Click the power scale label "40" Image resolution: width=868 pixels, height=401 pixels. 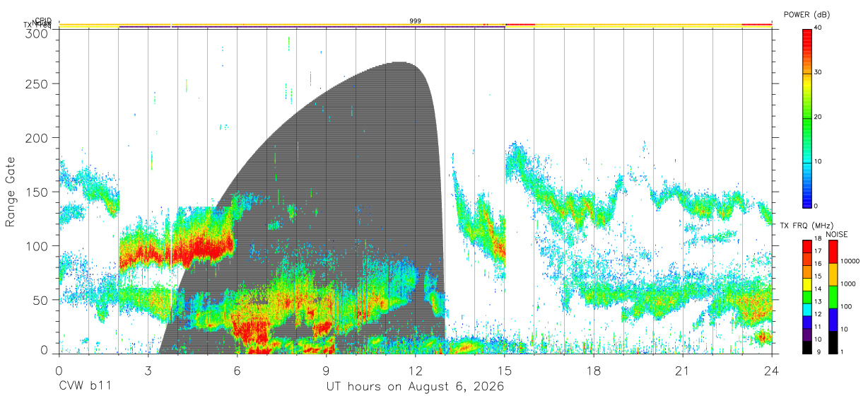(x=818, y=28)
